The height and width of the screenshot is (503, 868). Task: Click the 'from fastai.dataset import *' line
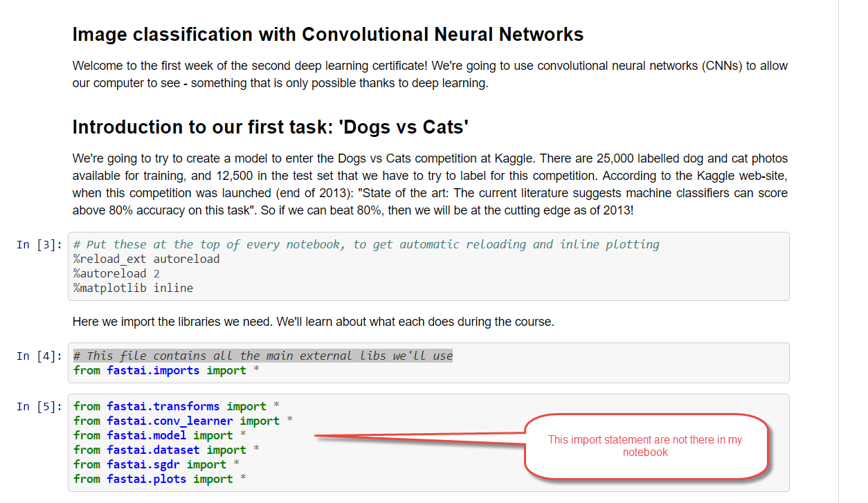pyautogui.click(x=166, y=450)
